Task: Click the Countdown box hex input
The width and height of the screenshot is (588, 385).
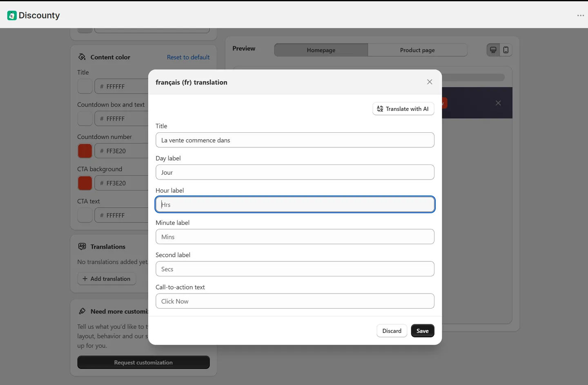Action: click(x=122, y=119)
